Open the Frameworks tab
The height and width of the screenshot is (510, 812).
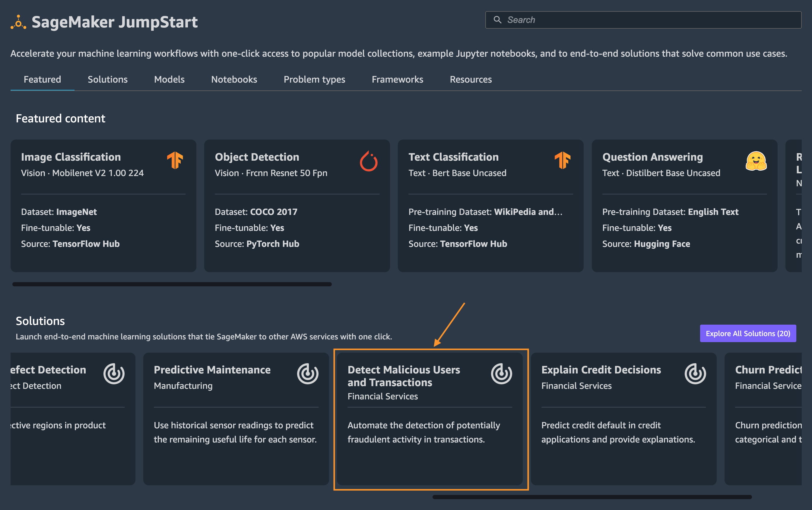[397, 79]
